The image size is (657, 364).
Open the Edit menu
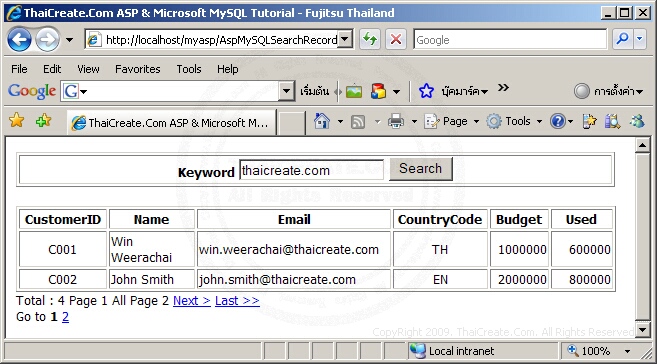coord(52,69)
